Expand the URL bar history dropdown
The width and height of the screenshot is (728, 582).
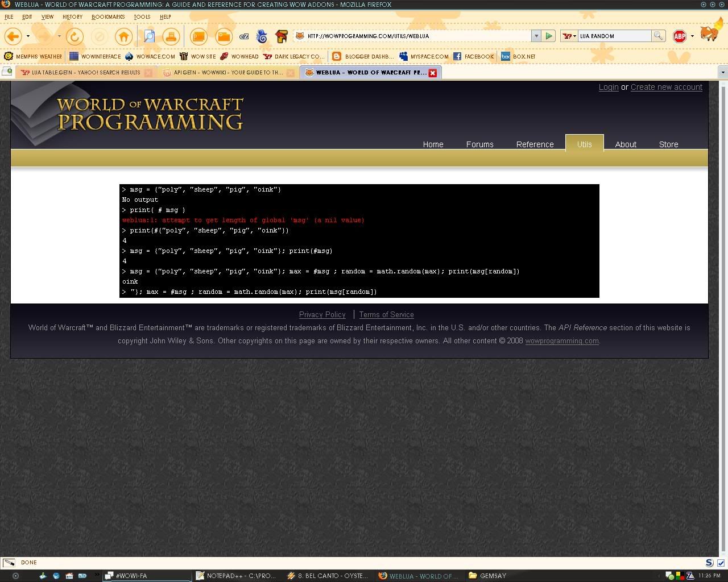(x=536, y=36)
